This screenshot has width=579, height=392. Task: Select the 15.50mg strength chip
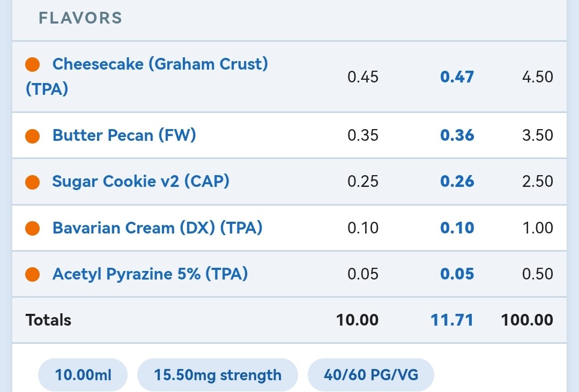tap(218, 375)
